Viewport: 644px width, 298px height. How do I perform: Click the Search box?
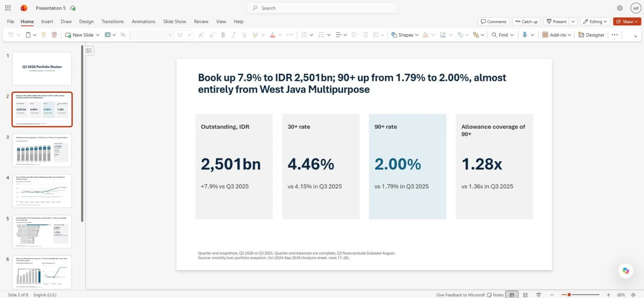[322, 8]
